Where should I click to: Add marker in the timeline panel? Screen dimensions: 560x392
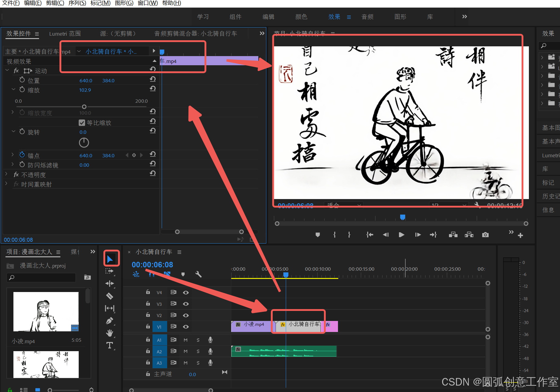coord(183,274)
